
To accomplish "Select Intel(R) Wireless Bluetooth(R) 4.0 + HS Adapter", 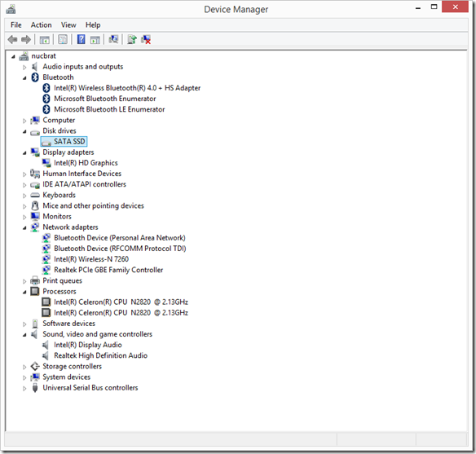I will pyautogui.click(x=127, y=88).
